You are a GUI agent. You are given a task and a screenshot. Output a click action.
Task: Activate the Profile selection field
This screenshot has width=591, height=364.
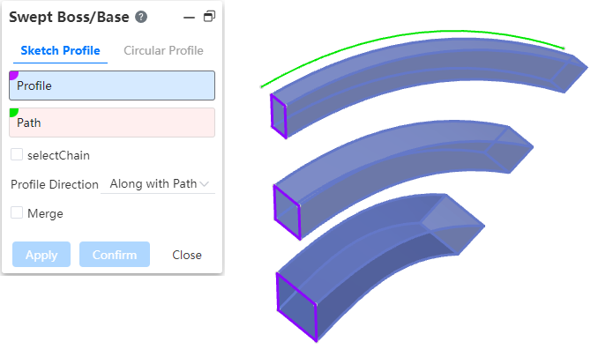[x=112, y=85]
